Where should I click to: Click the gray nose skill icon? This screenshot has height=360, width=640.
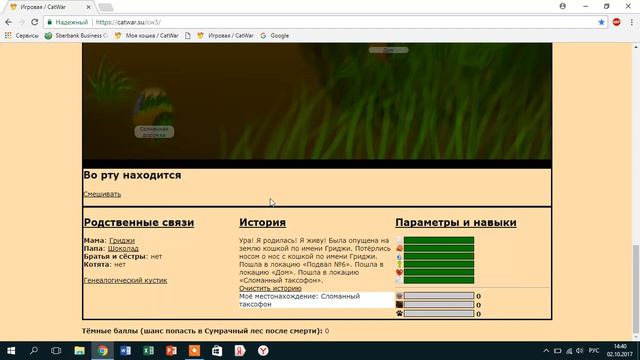[x=399, y=296]
